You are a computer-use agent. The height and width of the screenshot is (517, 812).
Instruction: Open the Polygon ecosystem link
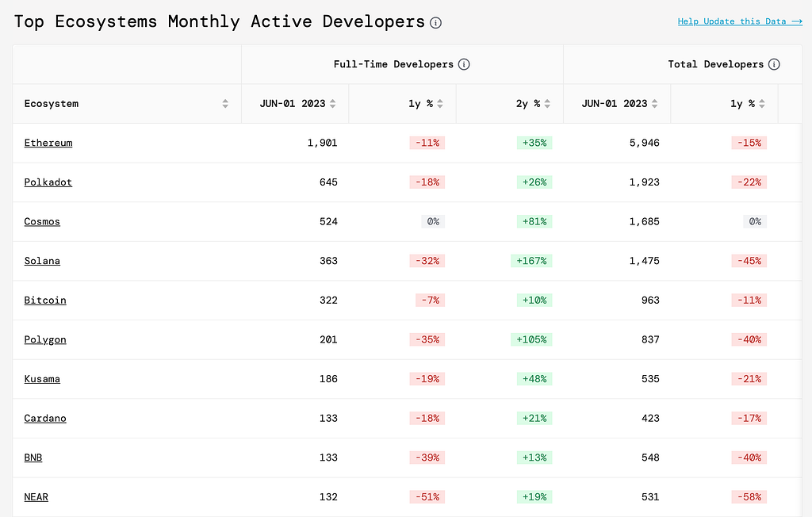point(45,340)
